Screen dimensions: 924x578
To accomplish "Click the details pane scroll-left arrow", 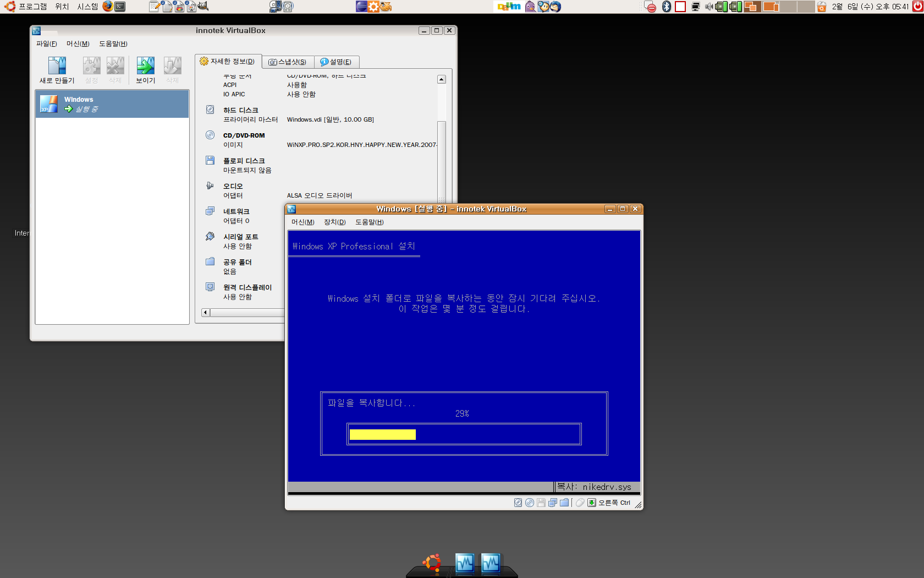I will (x=206, y=313).
